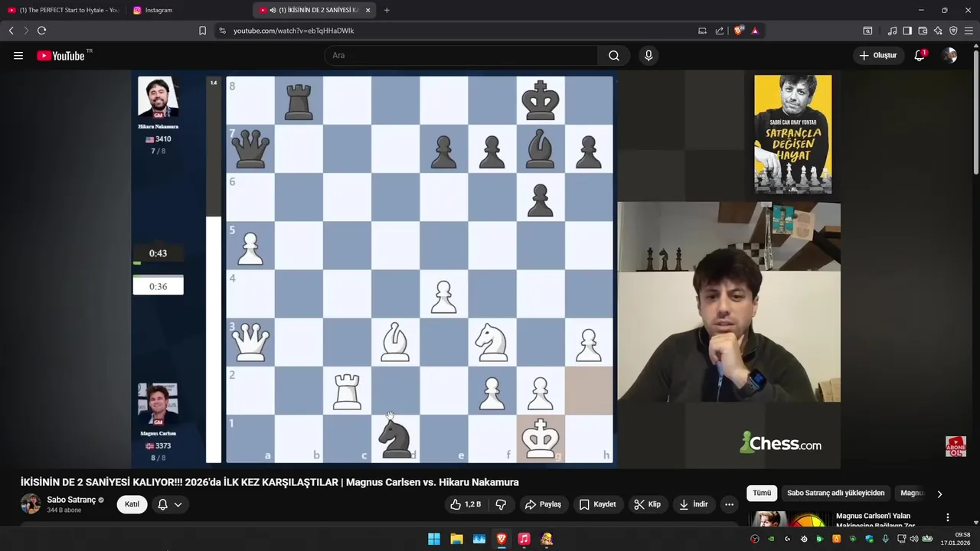Select the Tümü chip
Viewport: 980px width, 551px height.
762,494
